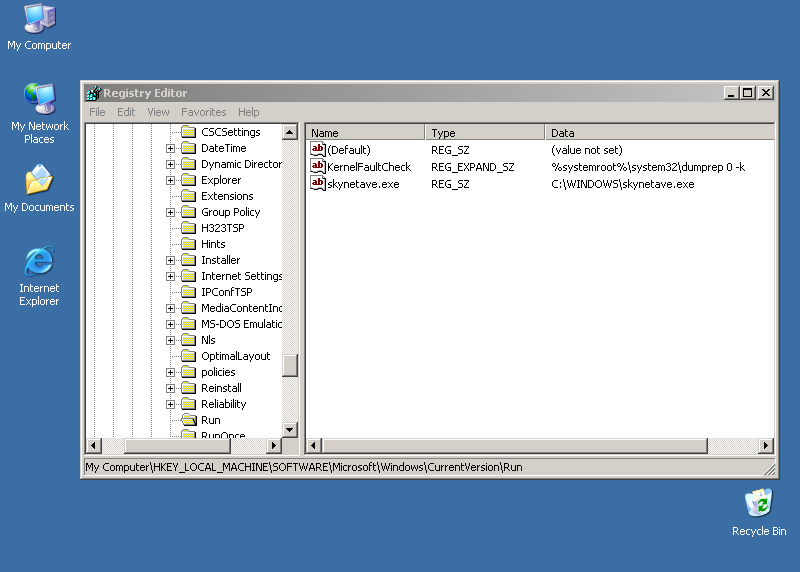
Task: Click the Reliability folder icon
Action: (189, 404)
